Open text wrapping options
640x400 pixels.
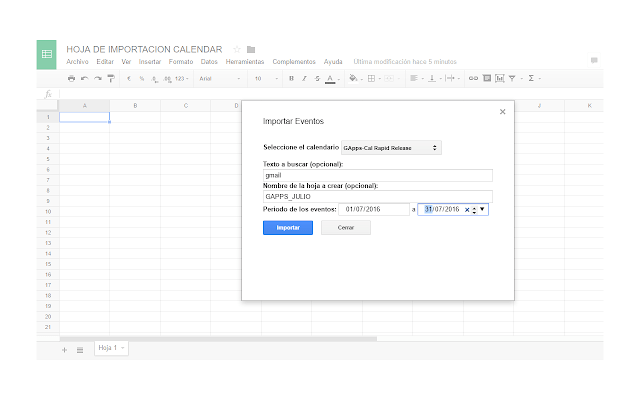click(x=450, y=78)
